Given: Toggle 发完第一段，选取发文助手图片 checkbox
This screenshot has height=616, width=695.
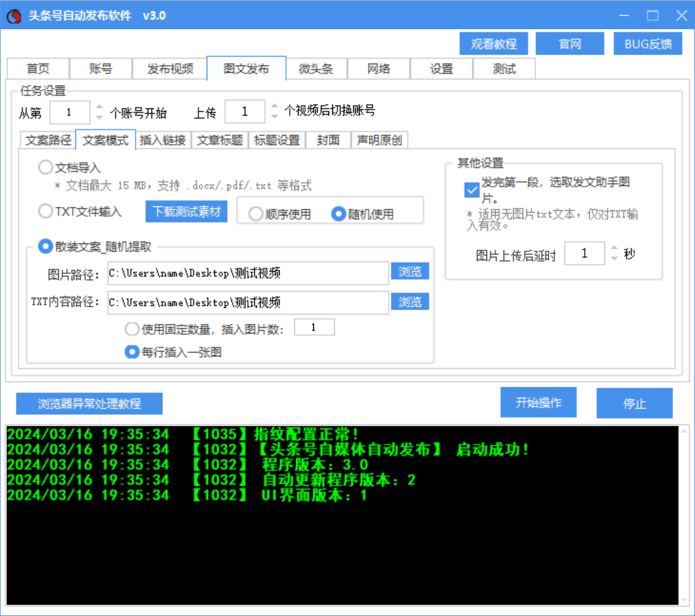Looking at the screenshot, I should (472, 190).
